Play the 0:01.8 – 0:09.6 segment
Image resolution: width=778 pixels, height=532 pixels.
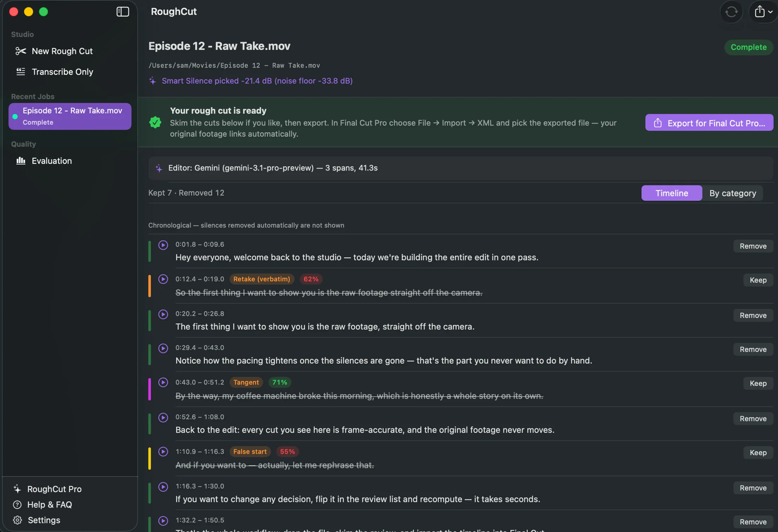tap(163, 245)
